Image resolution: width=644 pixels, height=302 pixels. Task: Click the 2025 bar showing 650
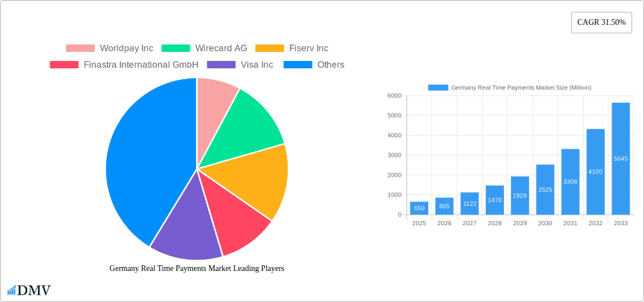click(x=419, y=208)
